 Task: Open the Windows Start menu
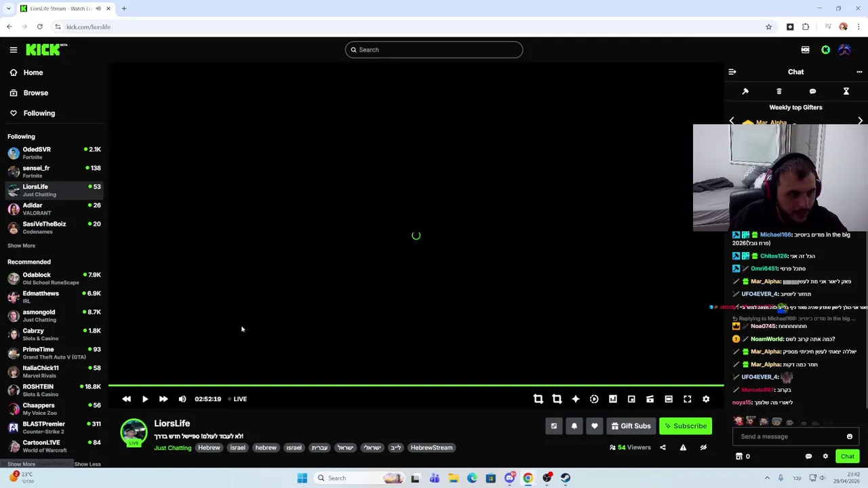tap(302, 478)
